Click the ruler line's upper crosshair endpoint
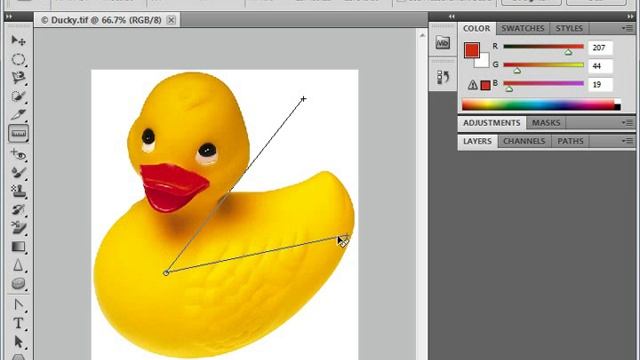The width and height of the screenshot is (640, 360). (x=303, y=99)
